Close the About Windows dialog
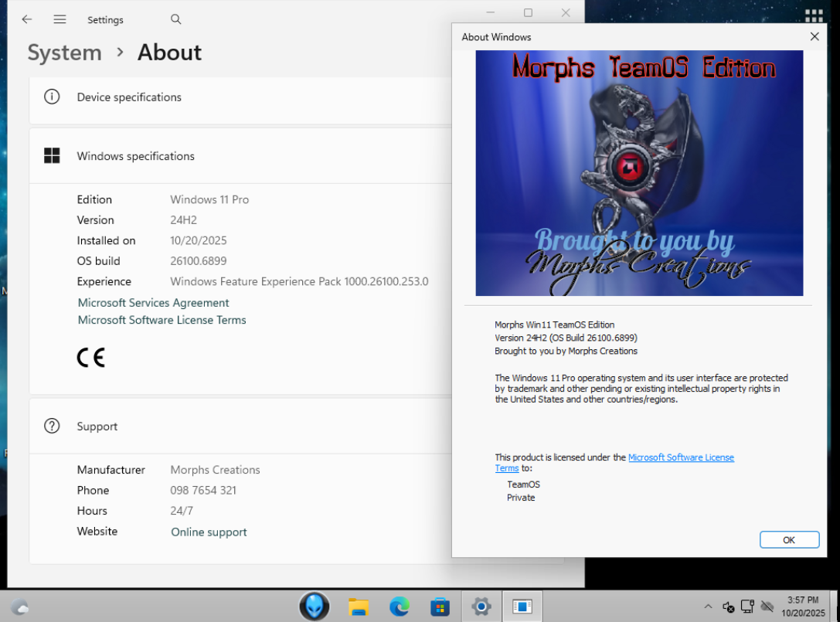This screenshot has width=840, height=622. (x=814, y=36)
